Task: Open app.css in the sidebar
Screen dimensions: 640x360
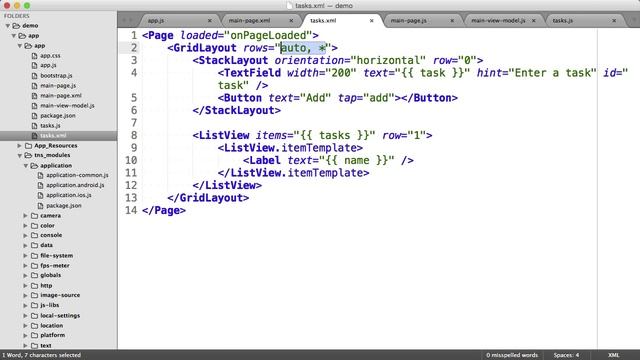Action: pyautogui.click(x=50, y=56)
